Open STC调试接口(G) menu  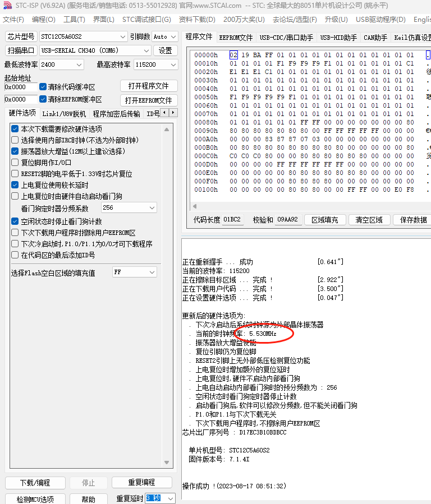(x=146, y=20)
